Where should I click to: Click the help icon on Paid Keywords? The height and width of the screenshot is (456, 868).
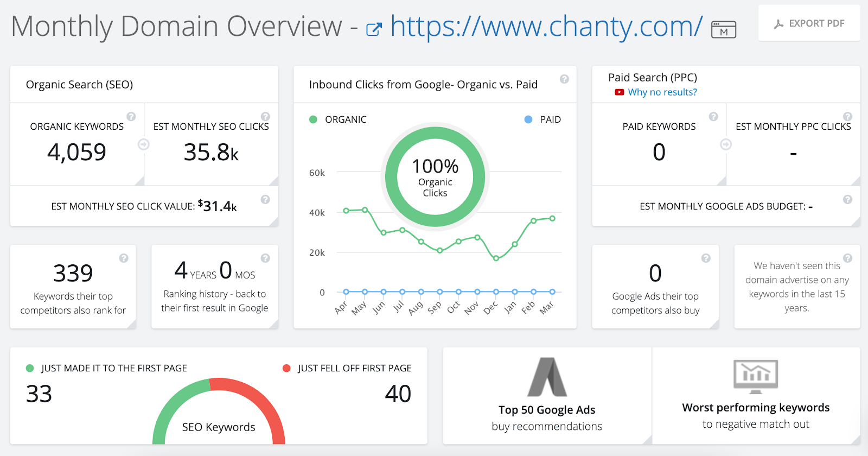[x=713, y=116]
